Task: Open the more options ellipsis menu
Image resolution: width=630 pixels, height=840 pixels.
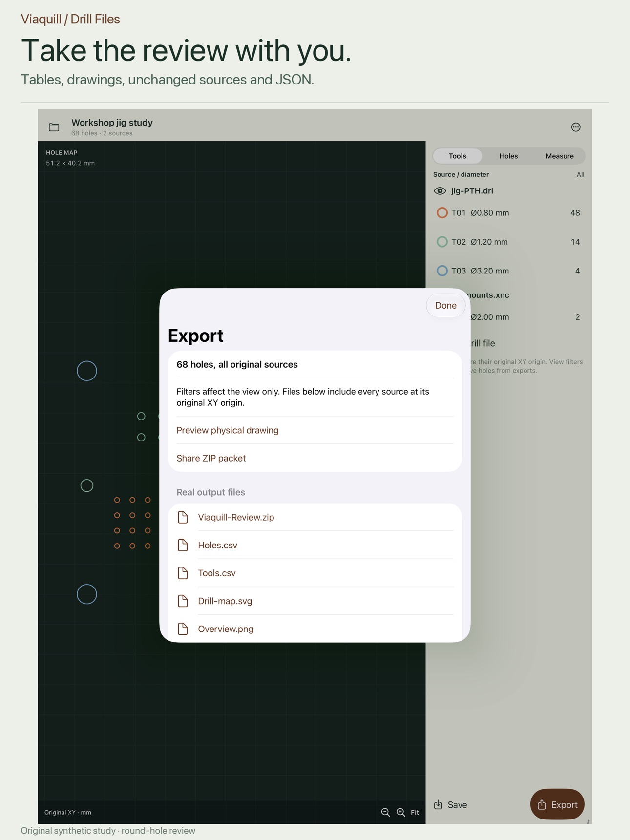Action: click(576, 127)
